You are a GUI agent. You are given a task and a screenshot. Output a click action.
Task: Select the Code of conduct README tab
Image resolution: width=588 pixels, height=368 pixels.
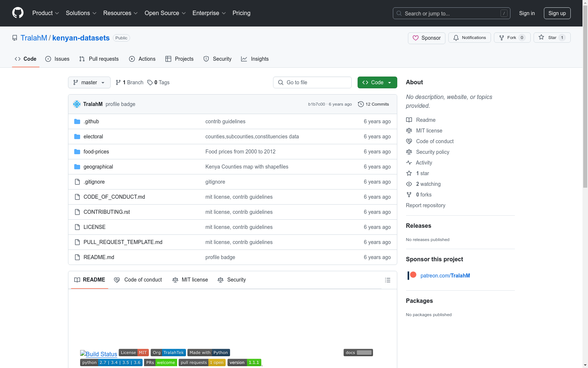point(138,280)
